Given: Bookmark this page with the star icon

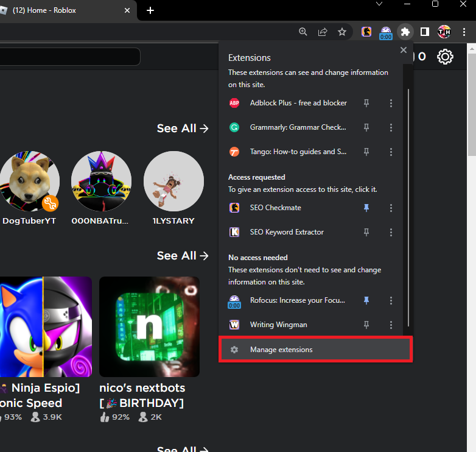Looking at the screenshot, I should coord(342,32).
